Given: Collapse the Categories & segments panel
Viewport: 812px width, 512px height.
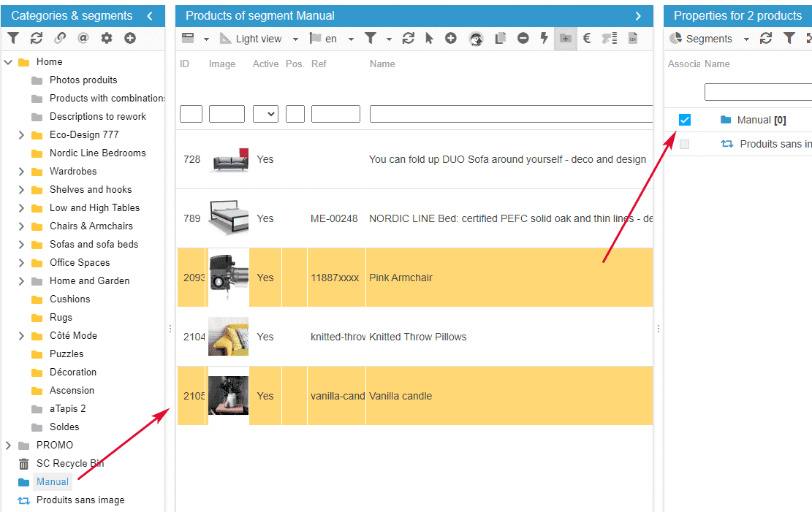Looking at the screenshot, I should coord(150,15).
